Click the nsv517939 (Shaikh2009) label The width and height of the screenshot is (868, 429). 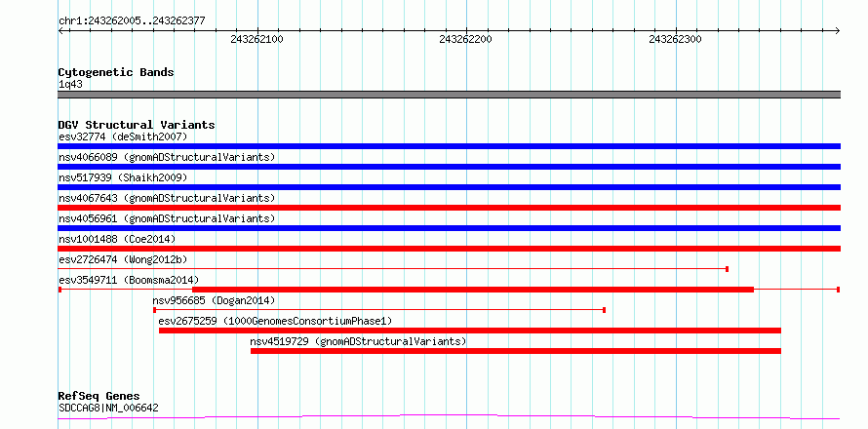123,177
